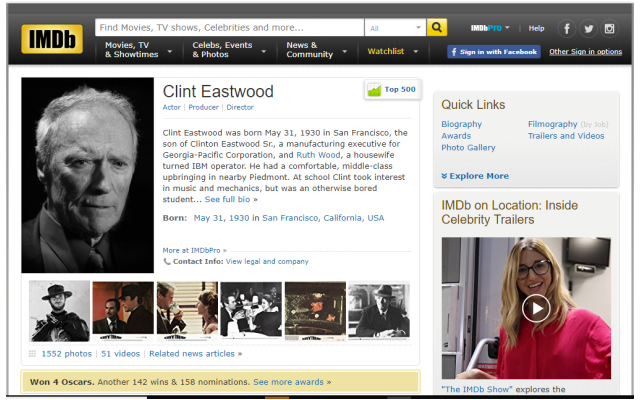The image size is (640, 400).
Task: Click the Producer job link
Action: pyautogui.click(x=203, y=107)
